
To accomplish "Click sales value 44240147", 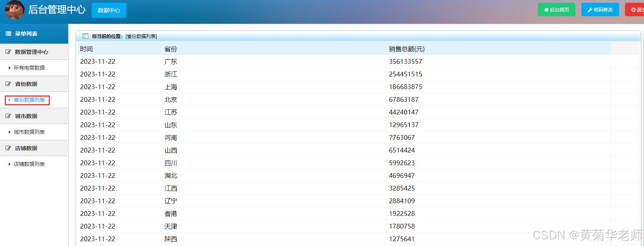I will click(x=403, y=113).
